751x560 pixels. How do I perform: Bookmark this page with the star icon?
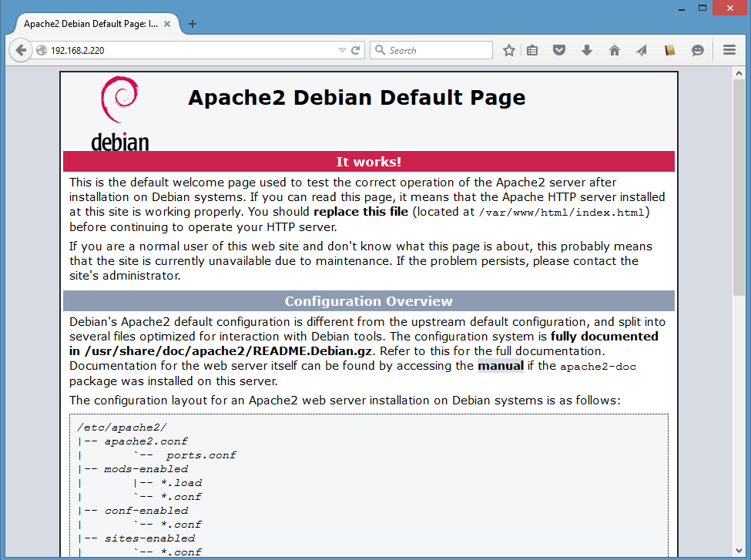tap(509, 50)
